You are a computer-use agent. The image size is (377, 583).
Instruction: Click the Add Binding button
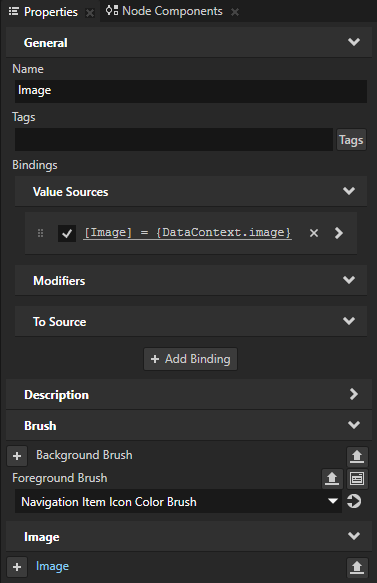(x=190, y=359)
